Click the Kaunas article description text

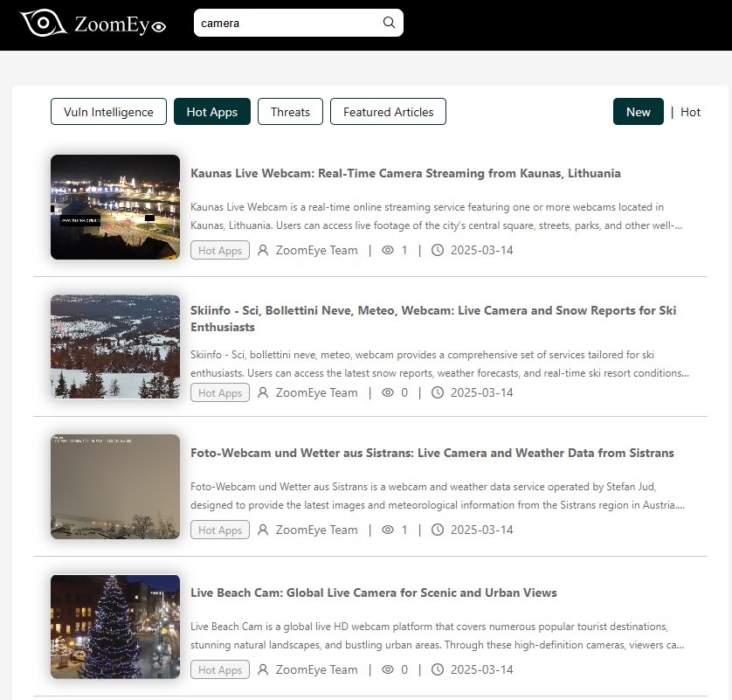point(437,216)
